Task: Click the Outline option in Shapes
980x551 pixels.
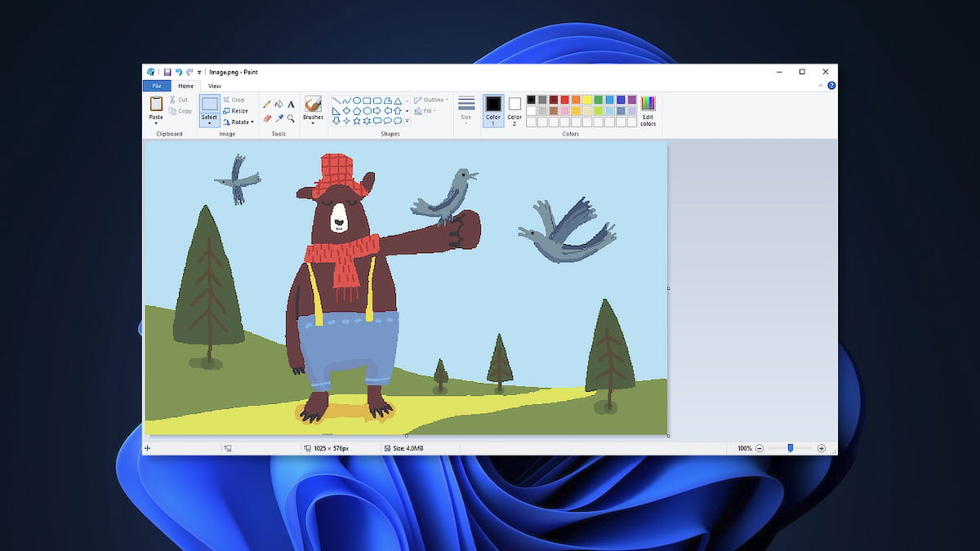Action: click(430, 98)
